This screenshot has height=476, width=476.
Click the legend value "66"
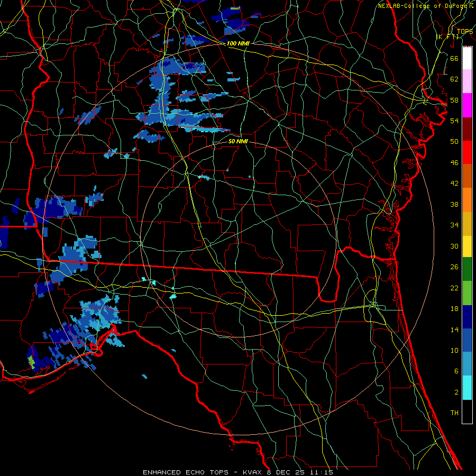[x=454, y=58]
